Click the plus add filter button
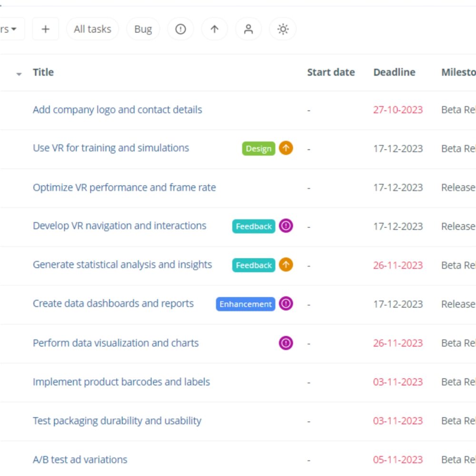This screenshot has height=476, width=476. [45, 29]
